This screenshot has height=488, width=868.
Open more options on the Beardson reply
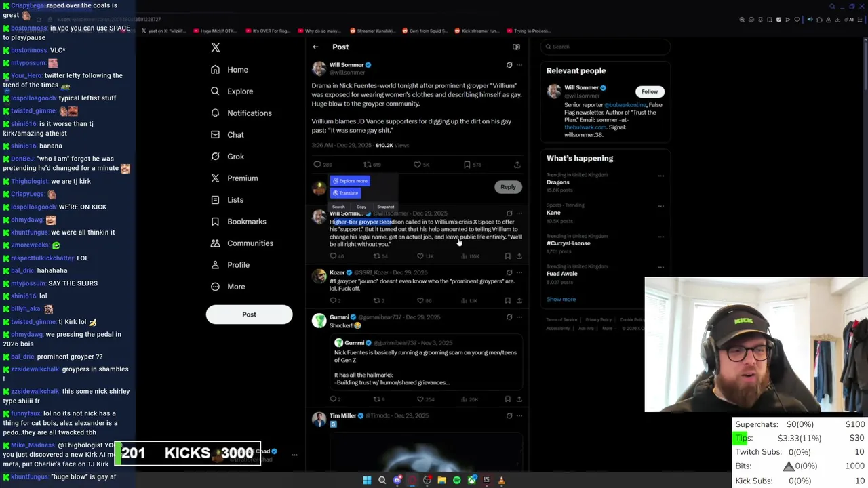(x=519, y=213)
